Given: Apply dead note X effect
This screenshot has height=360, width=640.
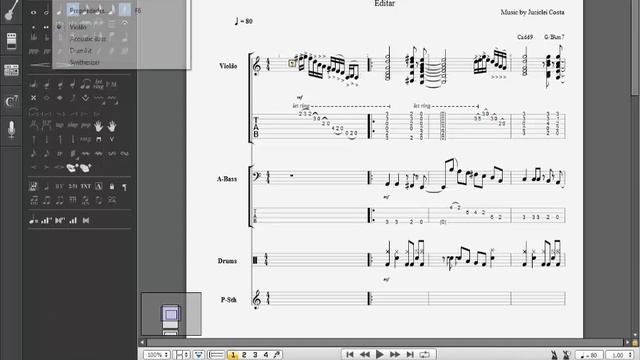Looking at the screenshot, I should [33, 98].
